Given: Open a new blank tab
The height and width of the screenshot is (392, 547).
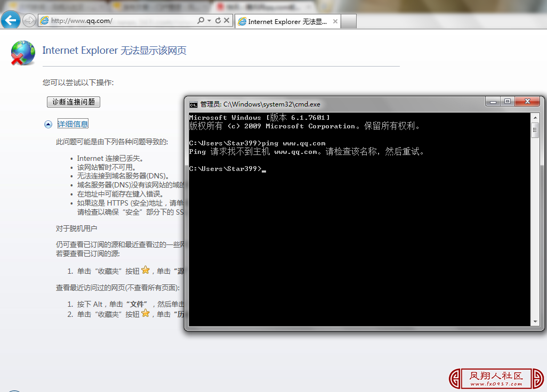Looking at the screenshot, I should click(x=348, y=22).
